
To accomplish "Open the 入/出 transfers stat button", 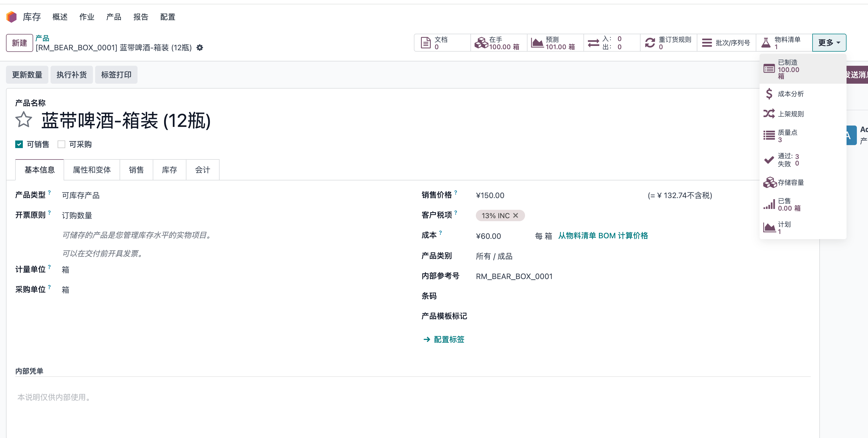I will click(x=612, y=43).
